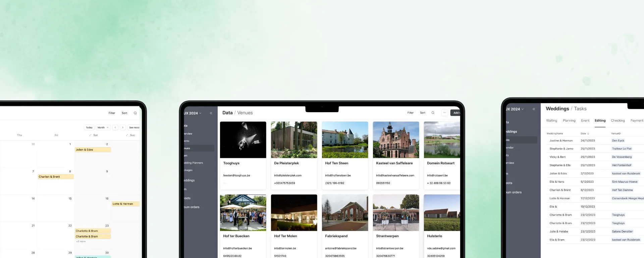
Task: Open the Month view dropdown in the calendar
Action: pyautogui.click(x=103, y=128)
